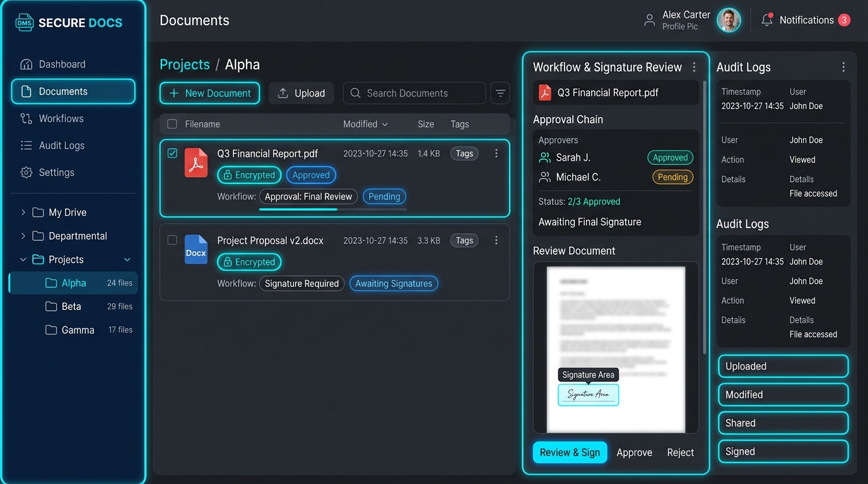Click the Upload button
Viewport: 868px width, 484px height.
[302, 93]
